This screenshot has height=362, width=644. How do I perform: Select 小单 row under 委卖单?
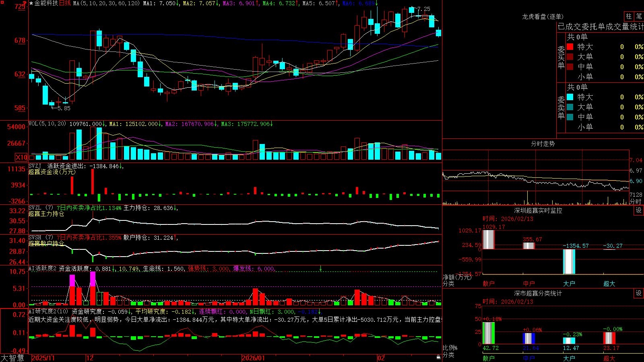[x=605, y=127]
